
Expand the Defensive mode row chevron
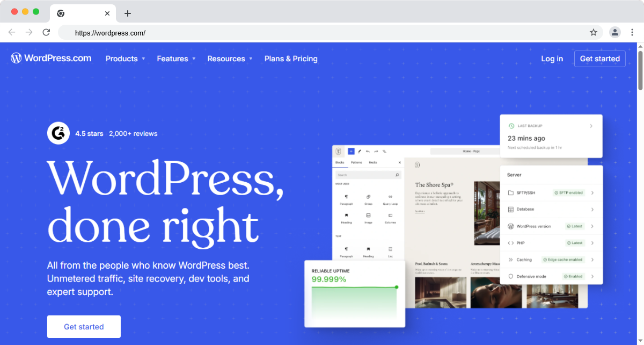[592, 276]
